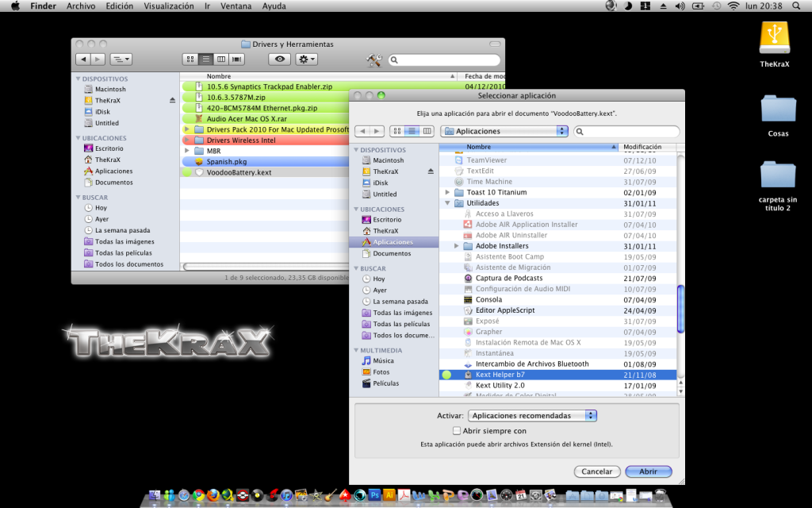Click horizontal scrollbar in Drivers window

(266, 267)
